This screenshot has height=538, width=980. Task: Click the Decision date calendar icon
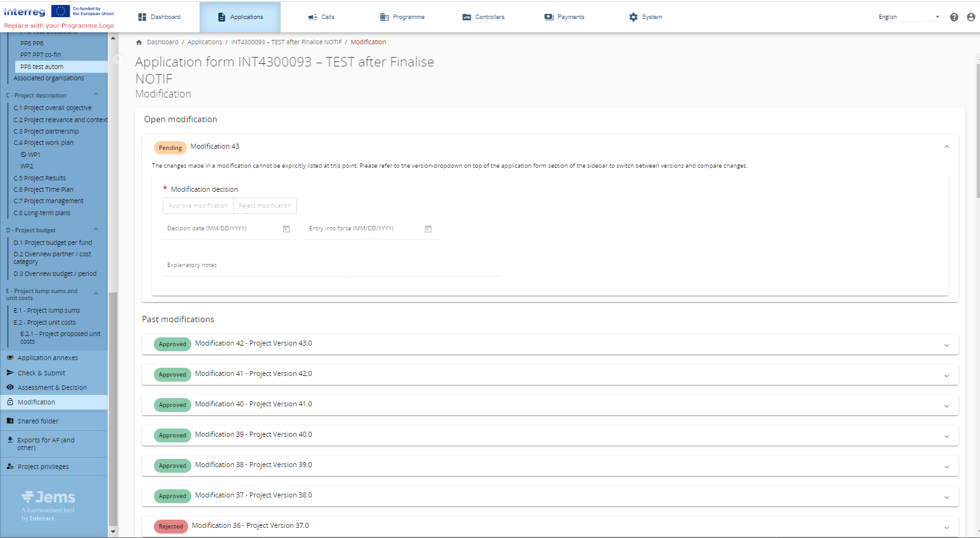click(x=286, y=229)
